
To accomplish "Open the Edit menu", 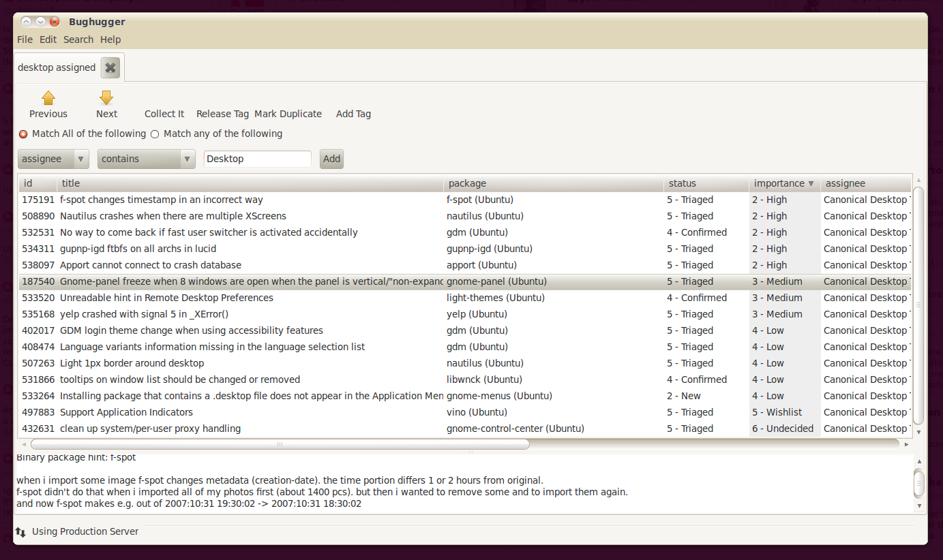I will 48,40.
